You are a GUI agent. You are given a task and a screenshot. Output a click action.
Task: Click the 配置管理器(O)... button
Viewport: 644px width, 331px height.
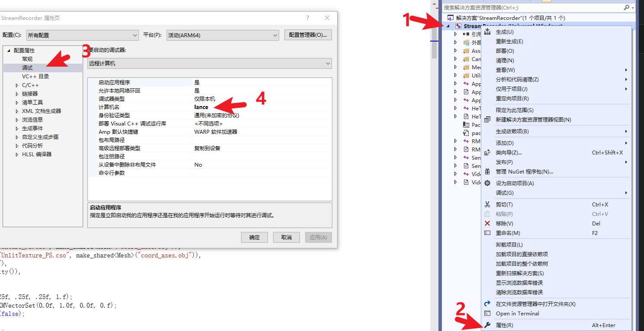308,35
